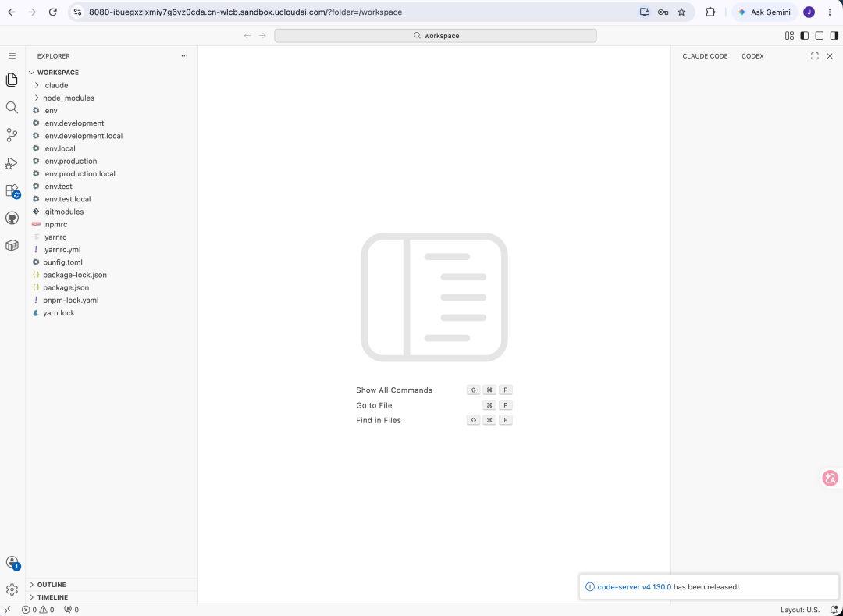The width and height of the screenshot is (843, 616).
Task: Switch to the CODEX tab
Action: click(x=752, y=56)
